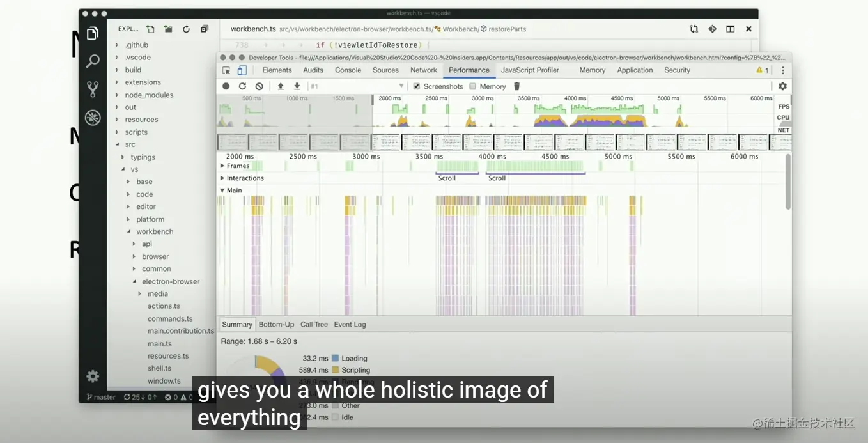Toggle the Screenshots checkbox

coord(416,86)
